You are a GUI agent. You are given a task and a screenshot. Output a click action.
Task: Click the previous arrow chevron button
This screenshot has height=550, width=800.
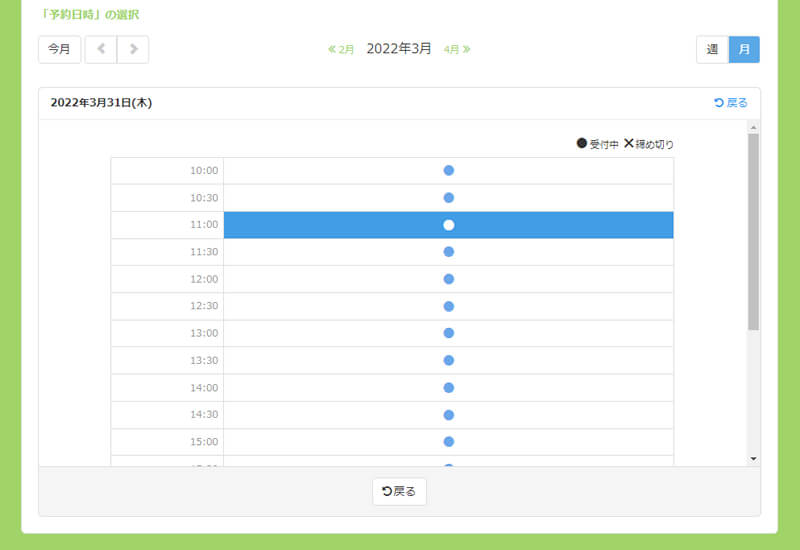(x=101, y=49)
